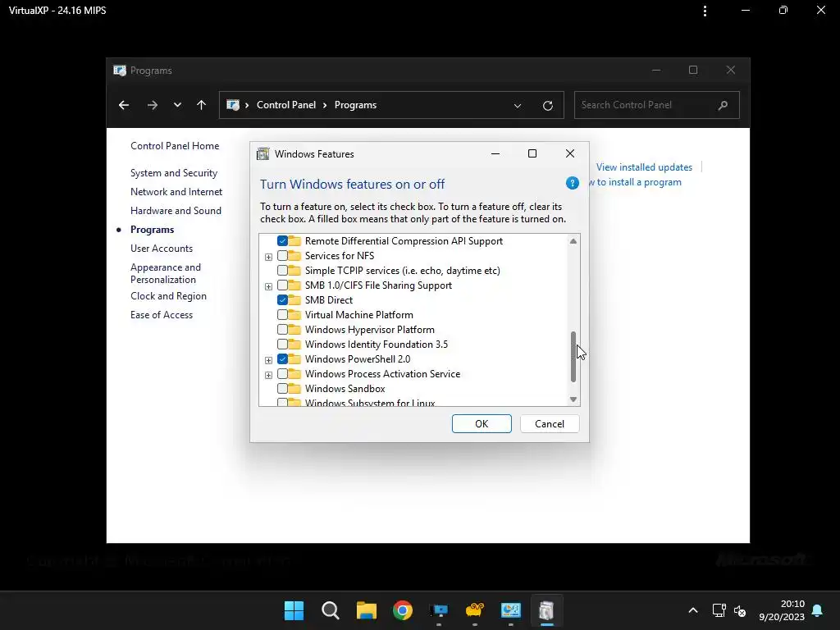The image size is (840, 630).
Task: Click Control Panel in breadcrumb path
Action: [x=286, y=105]
